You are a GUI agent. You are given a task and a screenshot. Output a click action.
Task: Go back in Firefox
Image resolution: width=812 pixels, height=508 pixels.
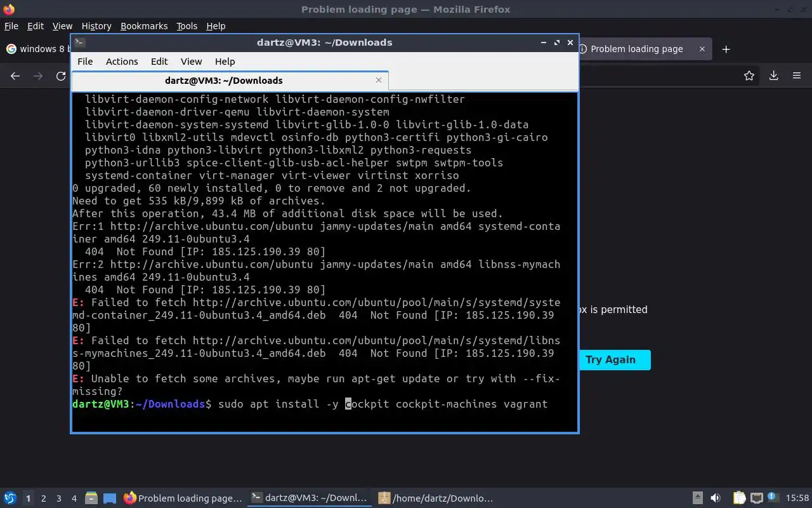click(15, 76)
